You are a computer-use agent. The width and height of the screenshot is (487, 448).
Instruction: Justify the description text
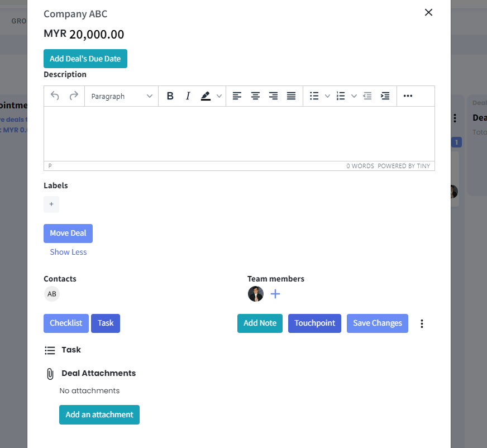point(291,96)
